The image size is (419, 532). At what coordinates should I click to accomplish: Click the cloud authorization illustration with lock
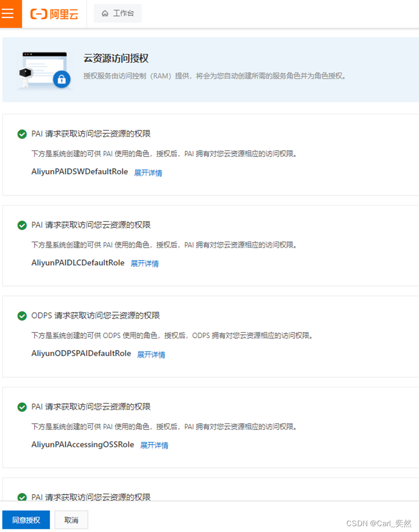pos(45,70)
